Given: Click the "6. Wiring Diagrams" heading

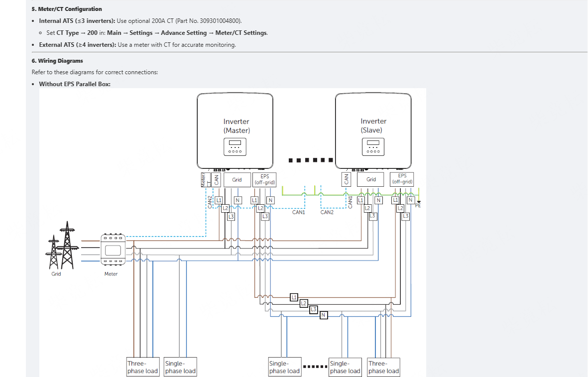Looking at the screenshot, I should tap(57, 61).
